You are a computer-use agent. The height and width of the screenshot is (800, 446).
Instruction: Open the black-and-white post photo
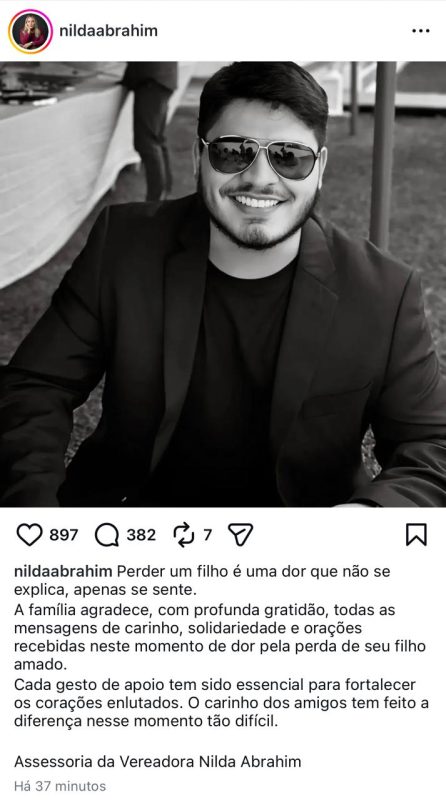click(x=223, y=284)
